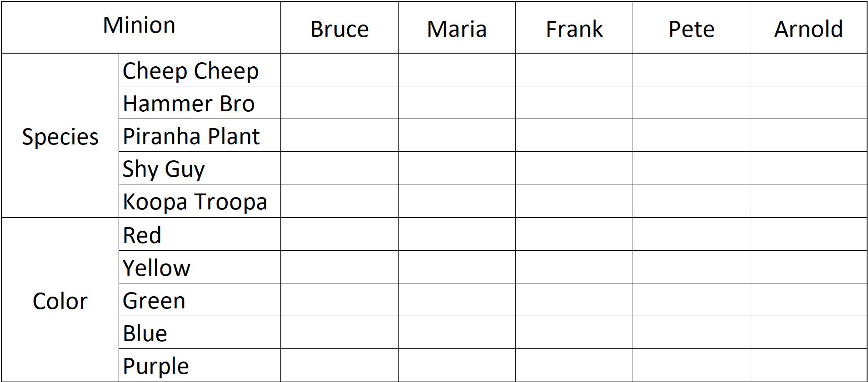The width and height of the screenshot is (868, 382).
Task: Select the Cheep Cheep row label
Action: [191, 70]
